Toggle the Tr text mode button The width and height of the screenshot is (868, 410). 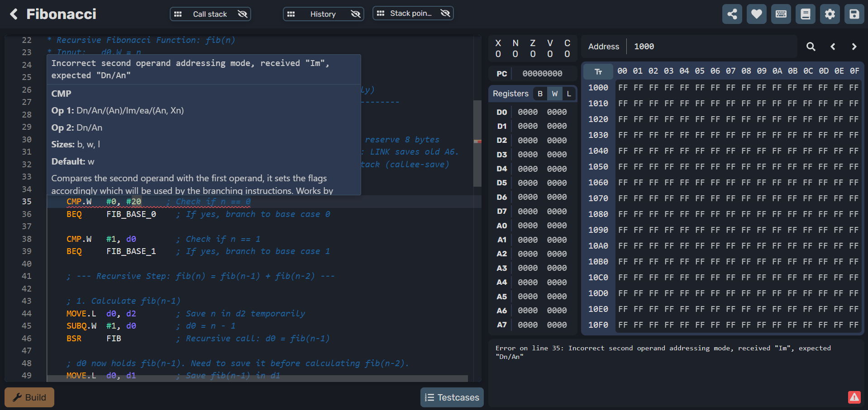pos(598,71)
